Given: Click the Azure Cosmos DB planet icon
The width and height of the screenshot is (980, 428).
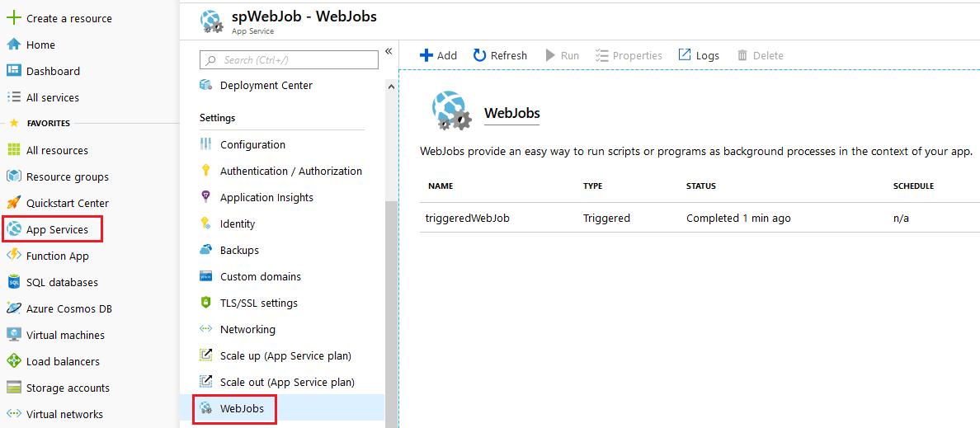Looking at the screenshot, I should [x=14, y=308].
